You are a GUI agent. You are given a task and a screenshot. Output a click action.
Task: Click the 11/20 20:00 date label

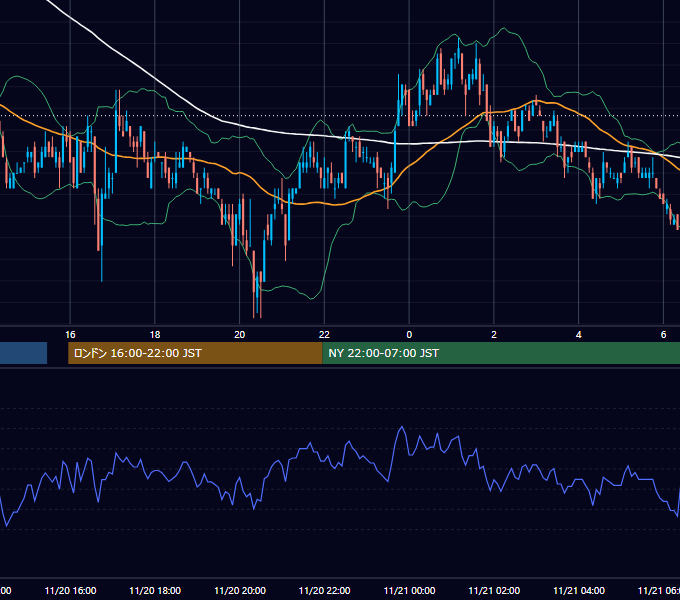(x=240, y=590)
